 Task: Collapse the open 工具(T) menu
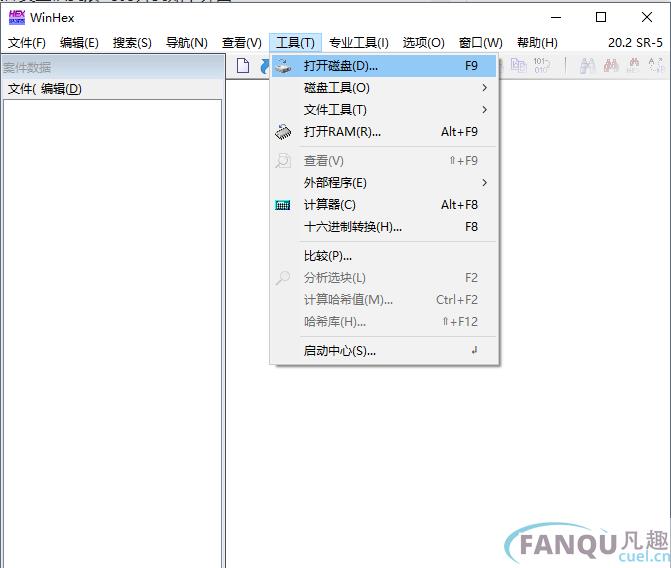(x=295, y=43)
